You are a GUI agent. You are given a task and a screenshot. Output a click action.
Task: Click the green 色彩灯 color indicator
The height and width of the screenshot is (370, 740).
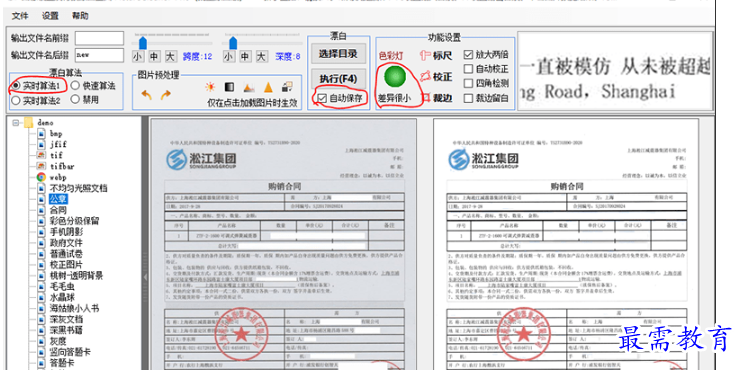[x=395, y=76]
